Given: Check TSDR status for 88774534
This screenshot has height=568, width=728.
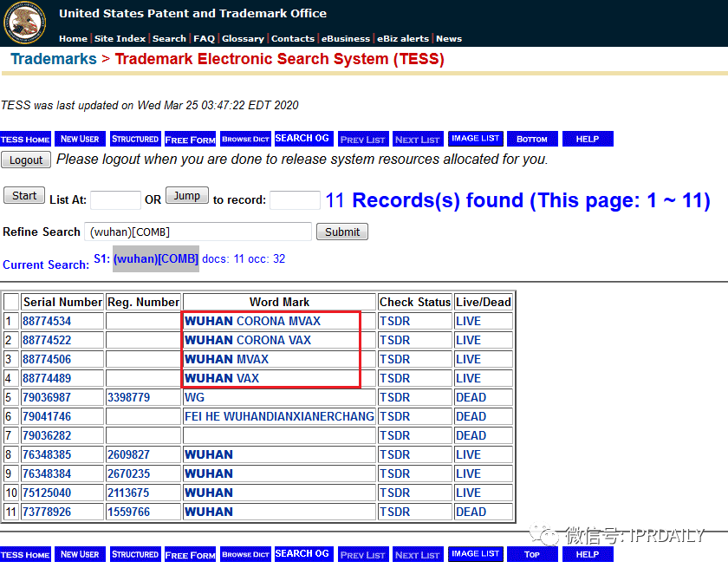Looking at the screenshot, I should click(x=394, y=321).
